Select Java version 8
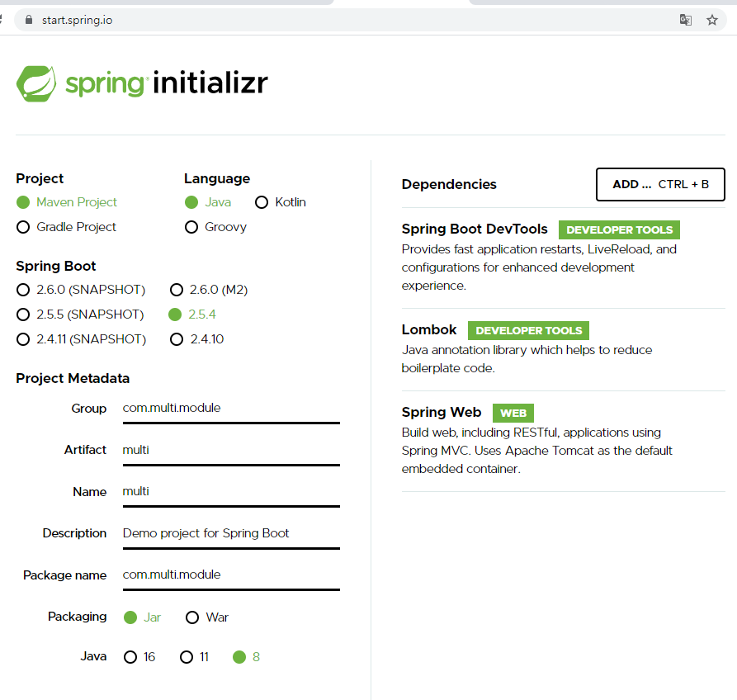Image resolution: width=737 pixels, height=700 pixels. point(239,657)
